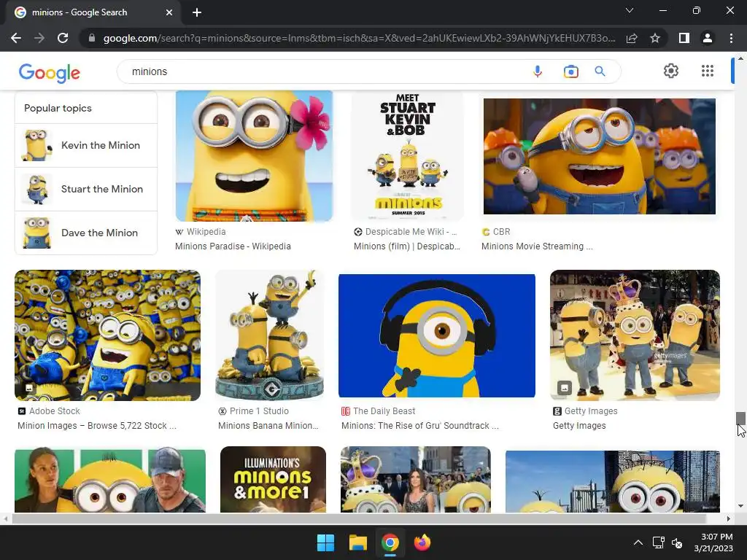Show hidden system tray icons
The width and height of the screenshot is (747, 560).
pyautogui.click(x=638, y=542)
